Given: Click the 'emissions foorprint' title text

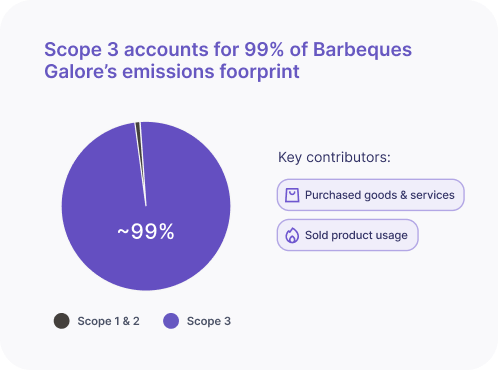Looking at the screenshot, I should point(211,71).
